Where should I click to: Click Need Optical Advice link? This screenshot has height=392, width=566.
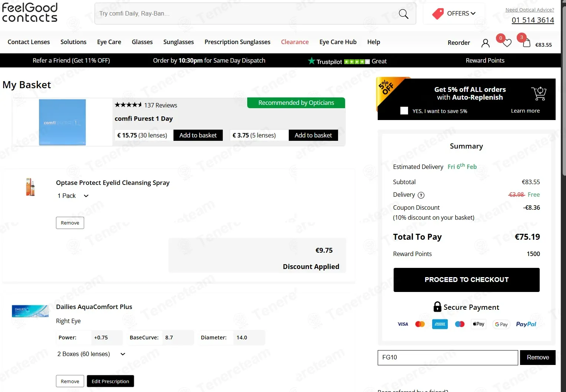[530, 10]
